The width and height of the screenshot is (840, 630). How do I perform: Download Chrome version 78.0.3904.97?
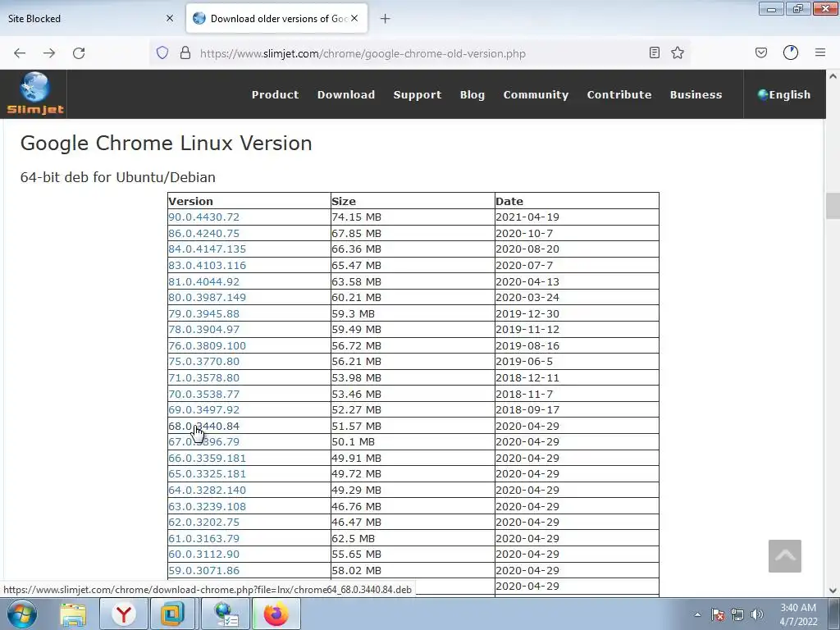tap(203, 330)
